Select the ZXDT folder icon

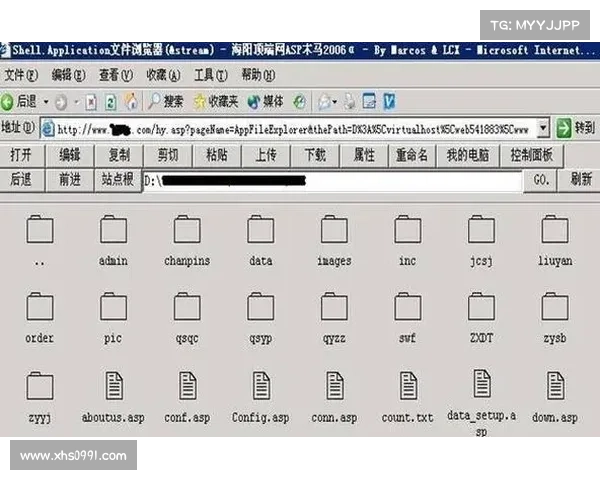click(481, 307)
